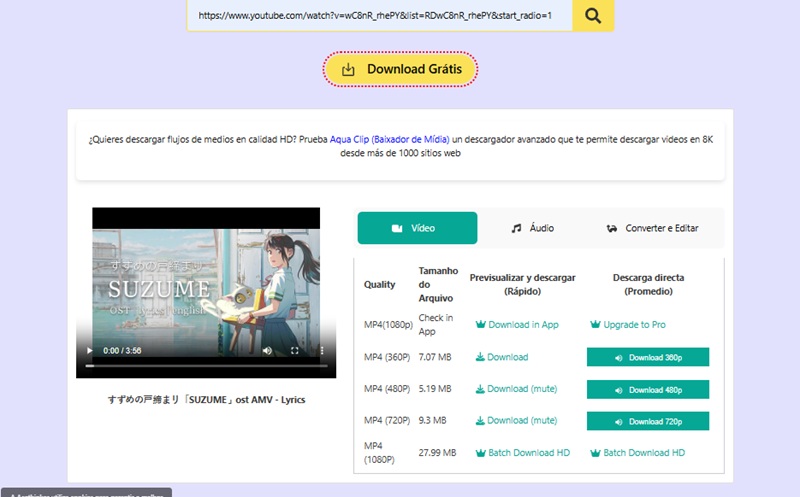Click Download in App for MP4(1080p)
The image size is (800, 497).
517,325
